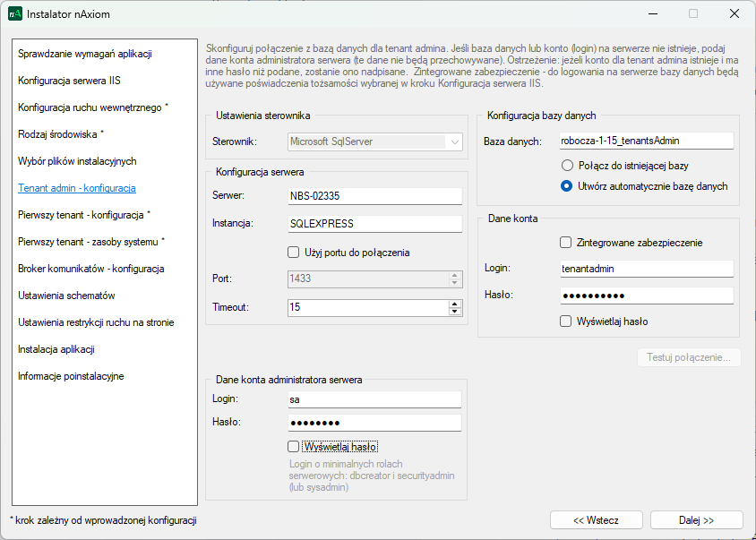The width and height of the screenshot is (756, 540).
Task: Click the nAxiom installer title bar icon
Action: [x=15, y=14]
